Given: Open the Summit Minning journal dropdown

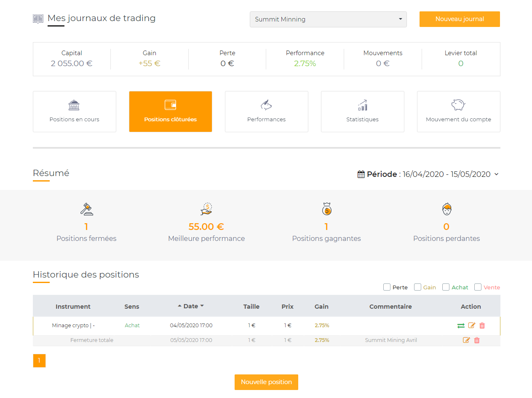Looking at the screenshot, I should click(x=328, y=19).
